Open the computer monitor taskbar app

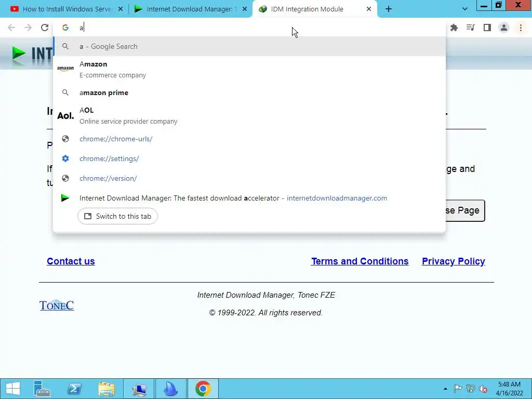coord(139,389)
